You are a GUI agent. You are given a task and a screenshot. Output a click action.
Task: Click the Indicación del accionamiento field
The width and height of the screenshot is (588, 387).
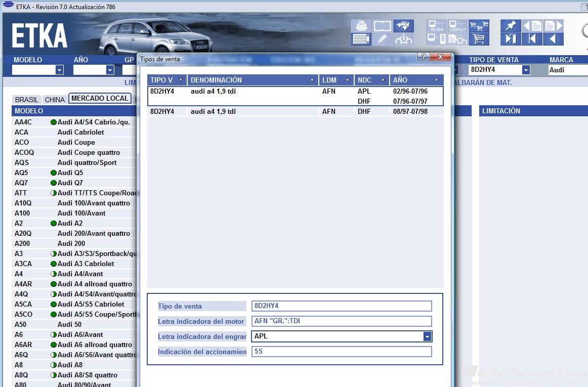point(342,352)
